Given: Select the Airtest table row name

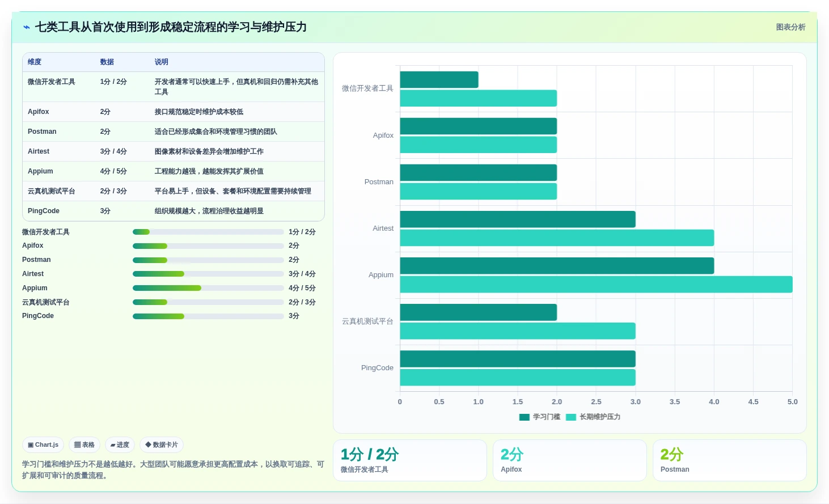Looking at the screenshot, I should [x=39, y=151].
